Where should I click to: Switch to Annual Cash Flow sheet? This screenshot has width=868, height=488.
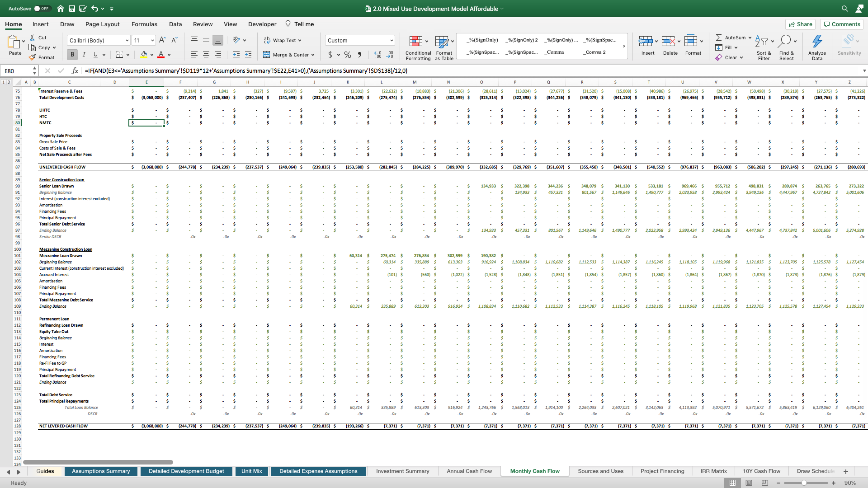[x=469, y=471]
